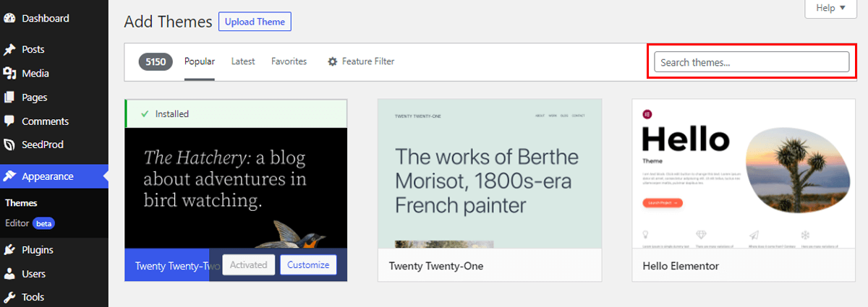Click the Activated button on Twenty Twenty-Two
Screen dimensions: 868x307
(x=249, y=265)
